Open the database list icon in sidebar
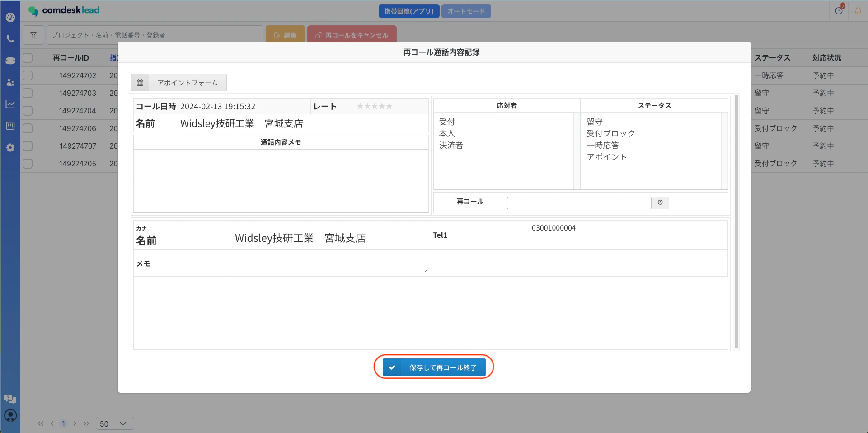868x433 pixels. pyautogui.click(x=10, y=61)
